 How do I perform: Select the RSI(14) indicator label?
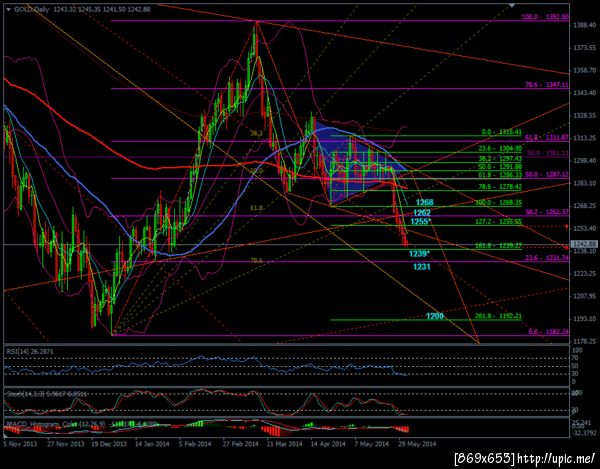click(x=30, y=351)
